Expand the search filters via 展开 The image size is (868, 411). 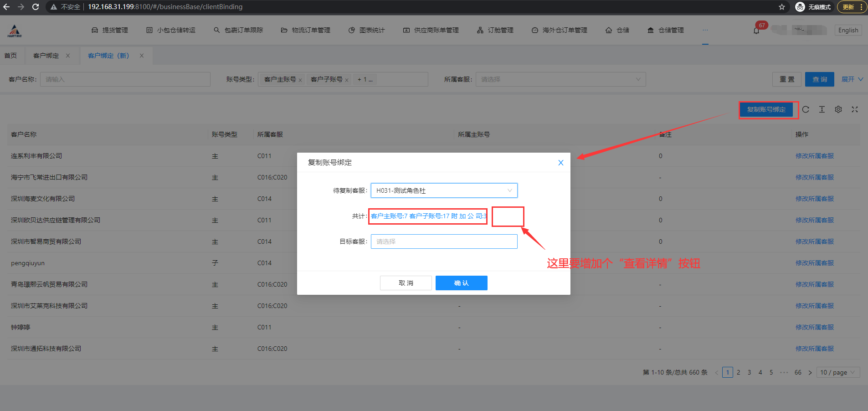point(852,79)
